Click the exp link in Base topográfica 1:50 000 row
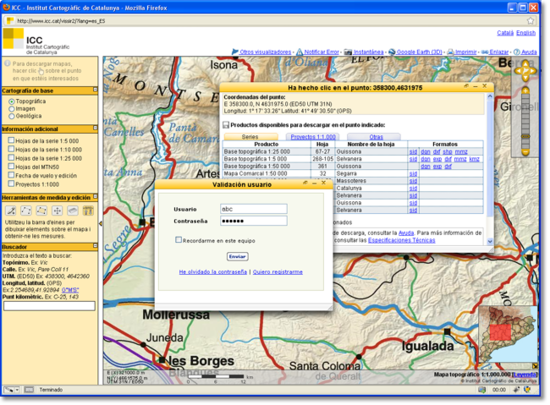The height and width of the screenshot is (405, 550). point(437,167)
